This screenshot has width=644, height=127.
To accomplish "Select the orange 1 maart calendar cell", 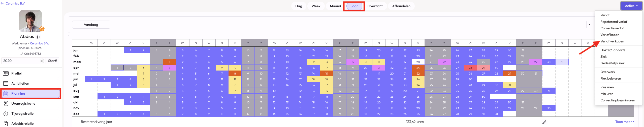I will tap(170, 62).
